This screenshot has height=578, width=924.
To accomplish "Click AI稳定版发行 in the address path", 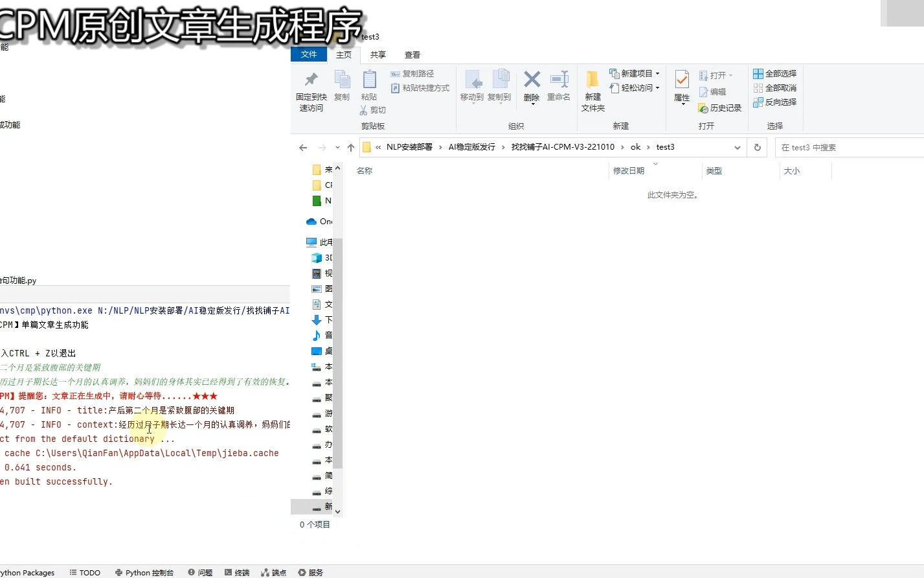I will tap(471, 147).
